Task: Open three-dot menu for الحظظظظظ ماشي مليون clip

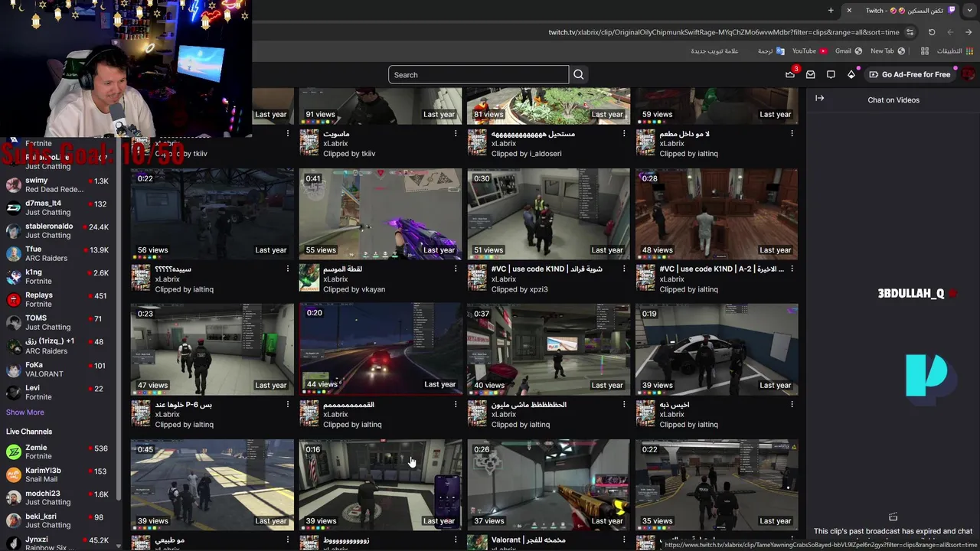Action: point(624,404)
